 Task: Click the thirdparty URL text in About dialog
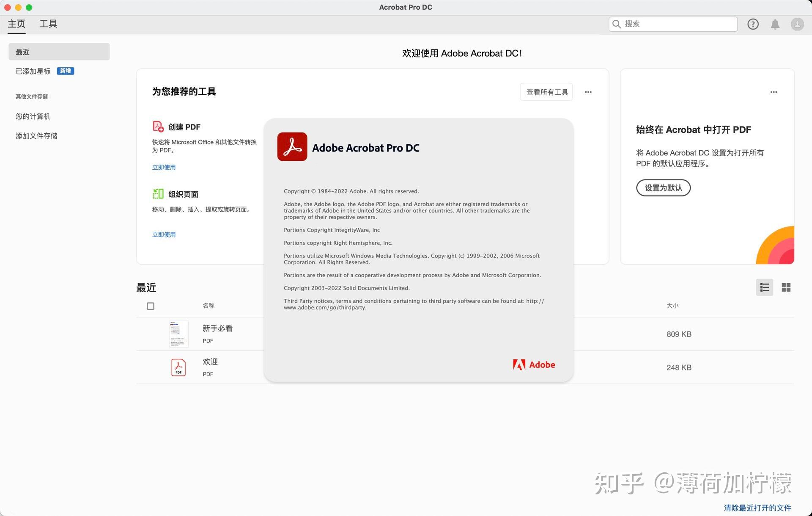[x=325, y=308]
